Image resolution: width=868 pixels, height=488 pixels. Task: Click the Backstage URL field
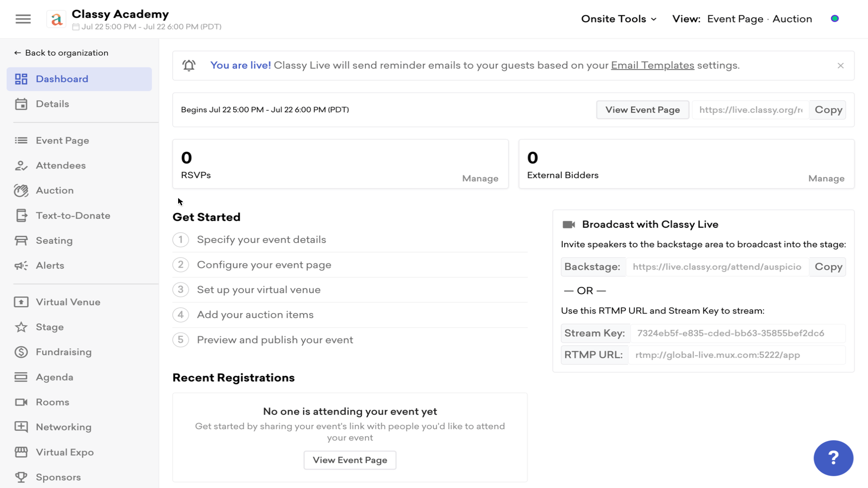[x=717, y=267]
